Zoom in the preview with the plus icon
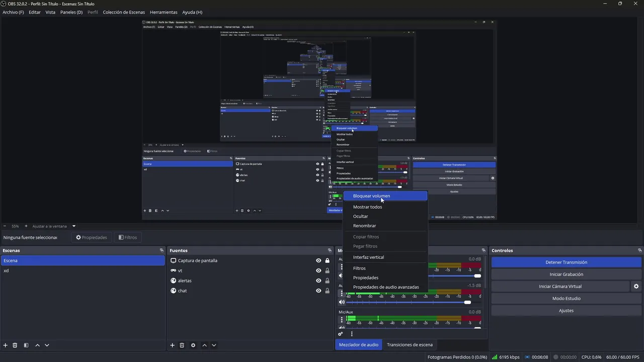 point(26,226)
